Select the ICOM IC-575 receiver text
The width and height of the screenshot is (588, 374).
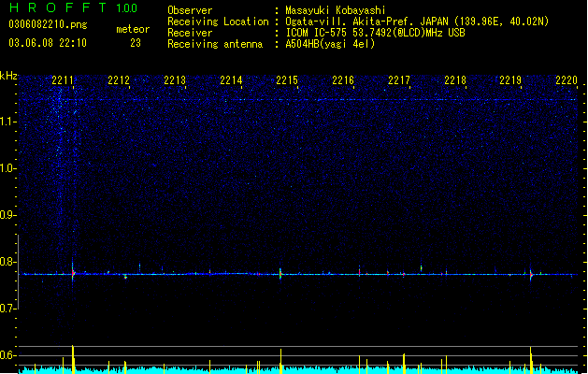(375, 33)
